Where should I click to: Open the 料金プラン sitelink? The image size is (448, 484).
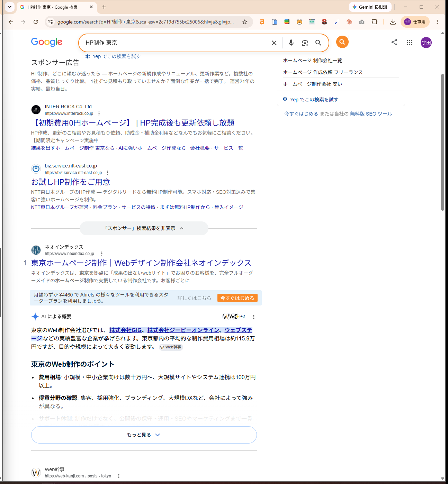click(x=105, y=207)
